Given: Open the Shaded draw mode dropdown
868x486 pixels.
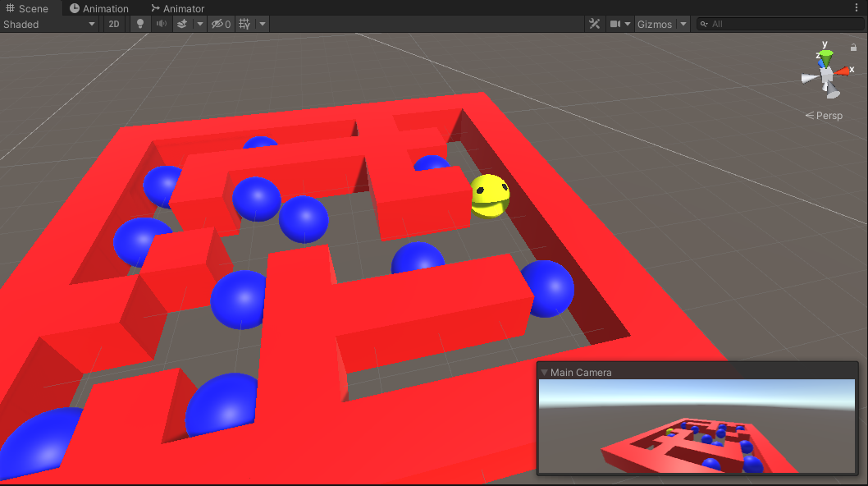Looking at the screenshot, I should 50,24.
